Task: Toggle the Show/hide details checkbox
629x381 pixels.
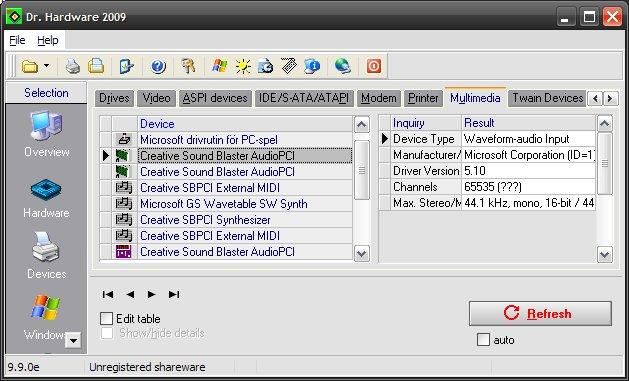Action: [x=107, y=333]
